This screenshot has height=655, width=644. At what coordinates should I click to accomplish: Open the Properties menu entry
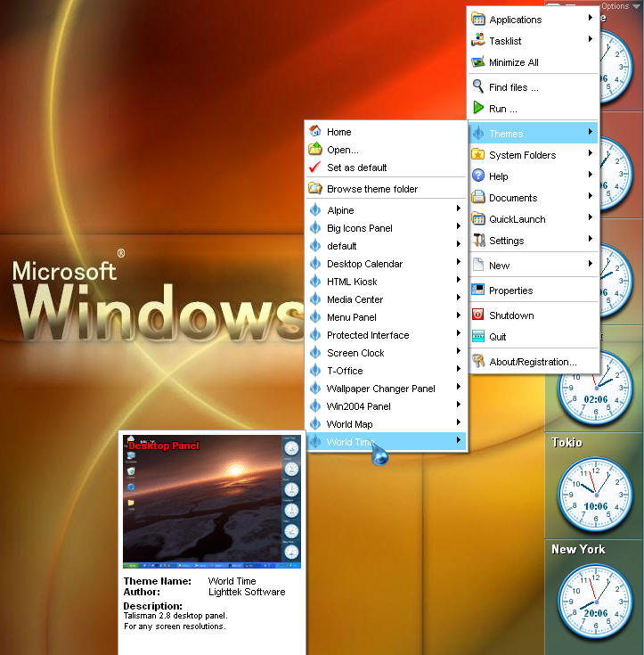[x=534, y=290]
